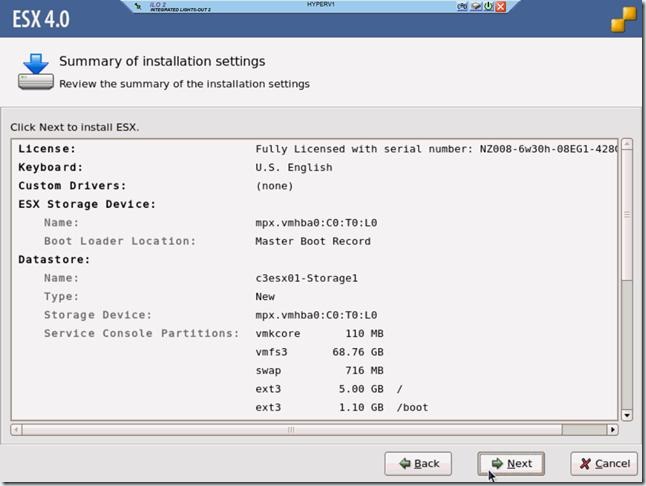This screenshot has width=646, height=486.
Task: Click the 'License:' label
Action: 47,149
